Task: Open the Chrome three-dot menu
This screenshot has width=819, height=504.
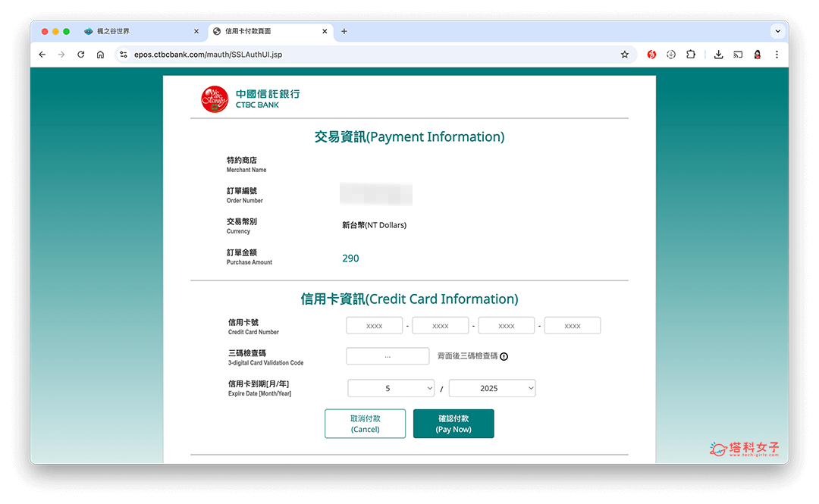Action: [x=777, y=55]
